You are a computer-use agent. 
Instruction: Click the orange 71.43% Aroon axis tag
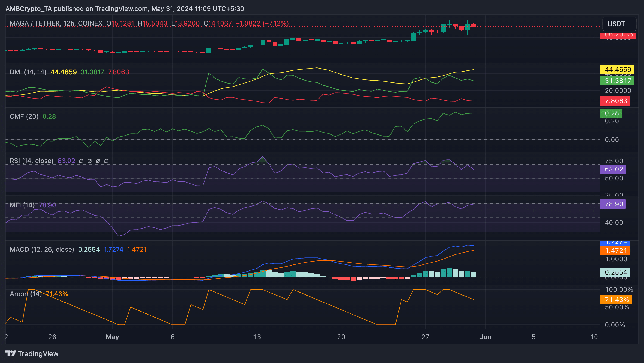[x=616, y=300]
